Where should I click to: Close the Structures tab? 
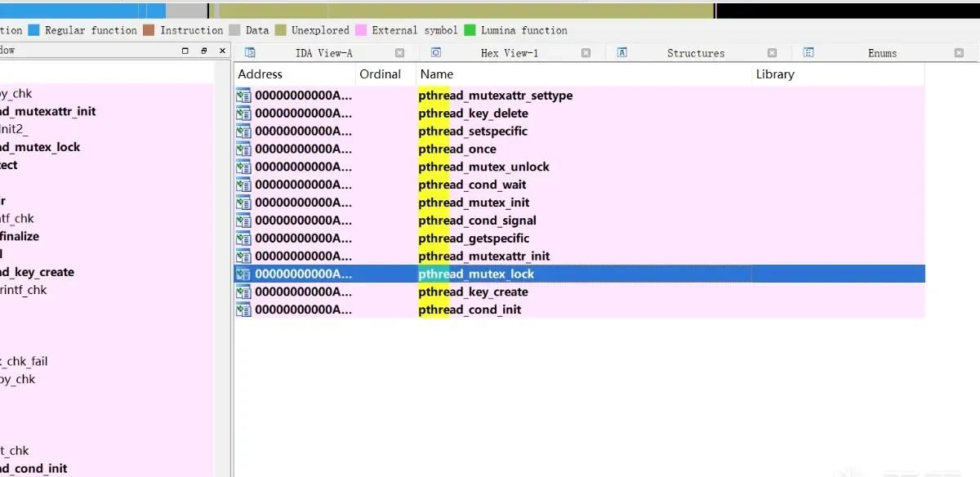click(772, 53)
